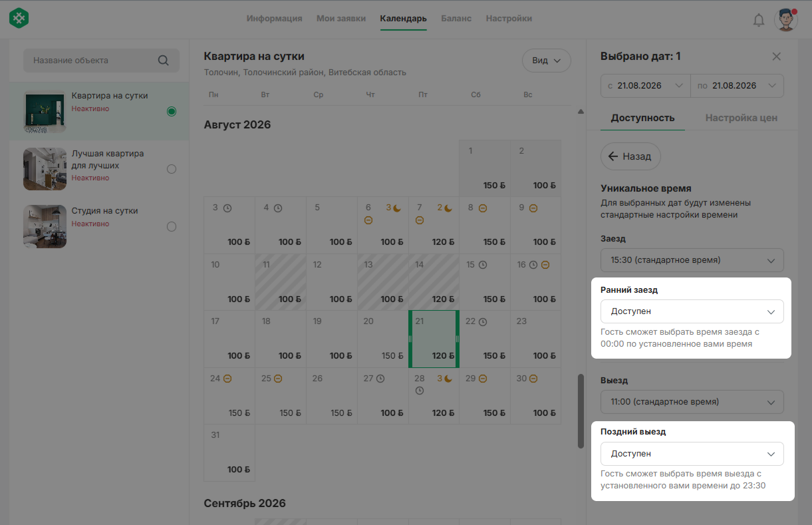Select August 31 calendar cell
This screenshot has height=525, width=812.
[x=229, y=452]
